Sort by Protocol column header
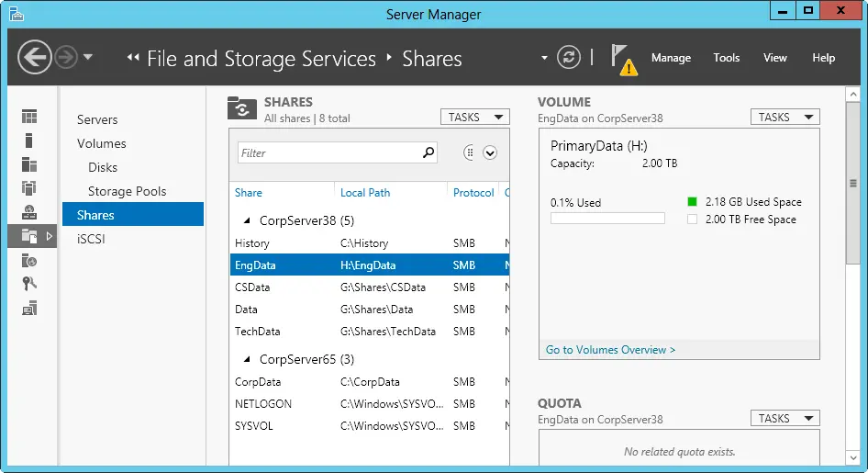This screenshot has width=868, height=473. [x=473, y=193]
